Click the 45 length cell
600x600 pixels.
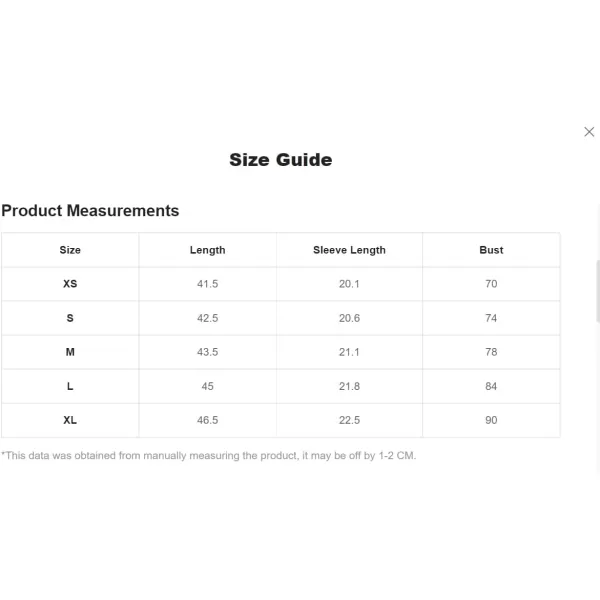pyautogui.click(x=207, y=386)
